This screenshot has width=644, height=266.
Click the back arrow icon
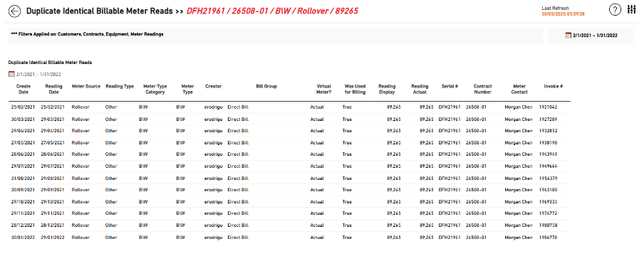click(x=15, y=11)
